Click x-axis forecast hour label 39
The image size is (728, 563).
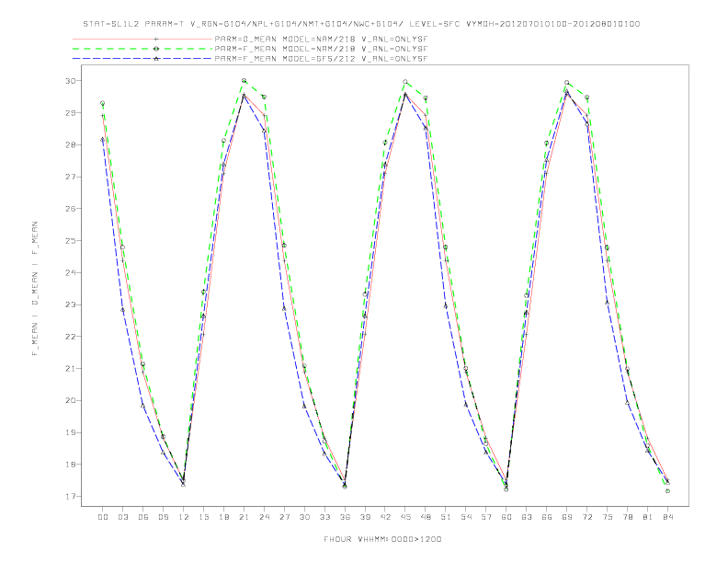[365, 517]
